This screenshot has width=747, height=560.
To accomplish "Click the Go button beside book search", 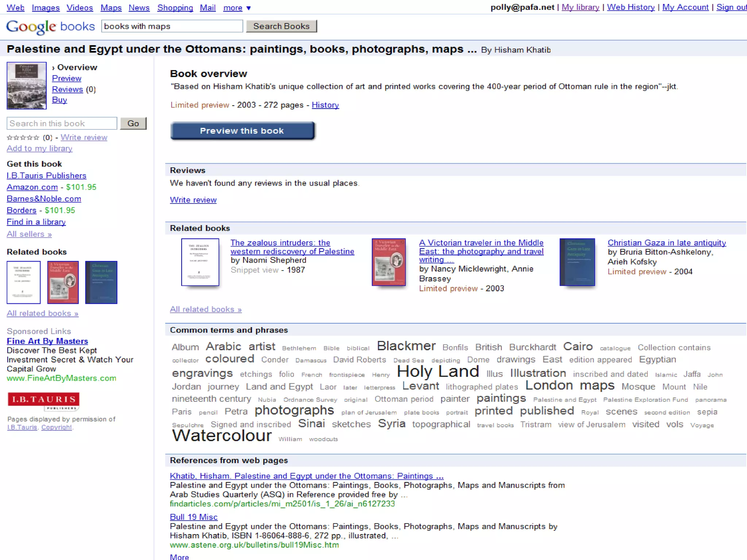I will click(x=133, y=123).
